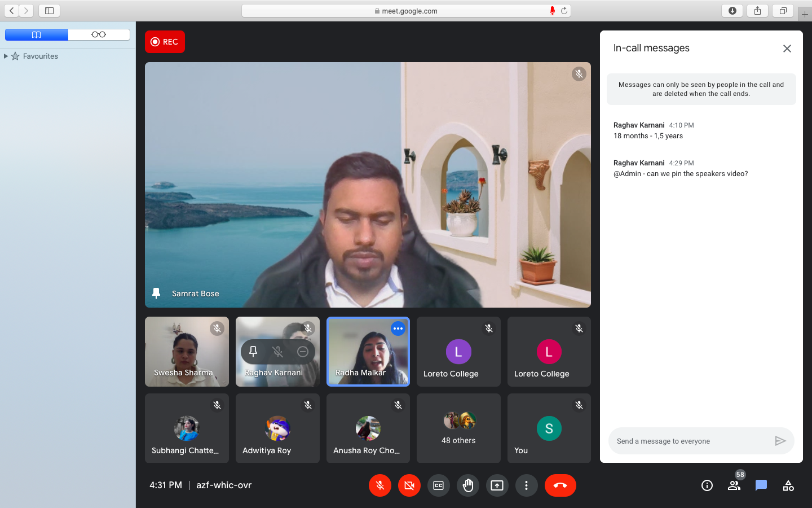Open the meeting details info icon
The height and width of the screenshot is (508, 812).
click(x=707, y=485)
